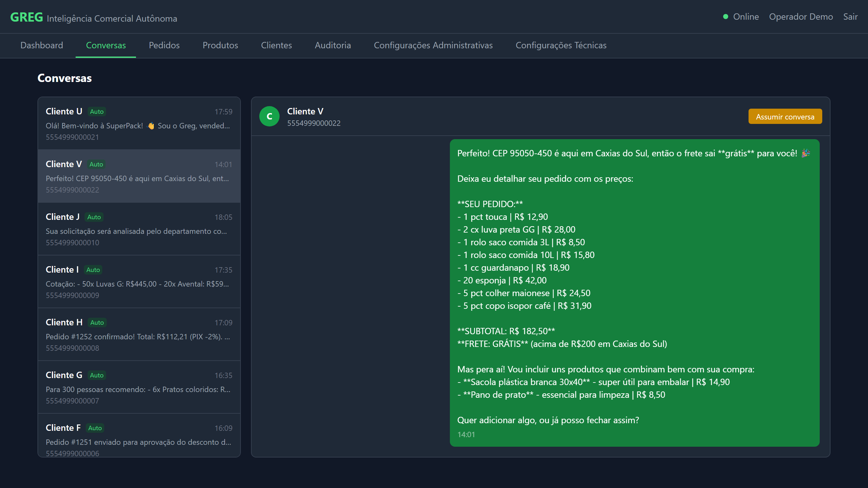Open the Produtos tab

(220, 45)
